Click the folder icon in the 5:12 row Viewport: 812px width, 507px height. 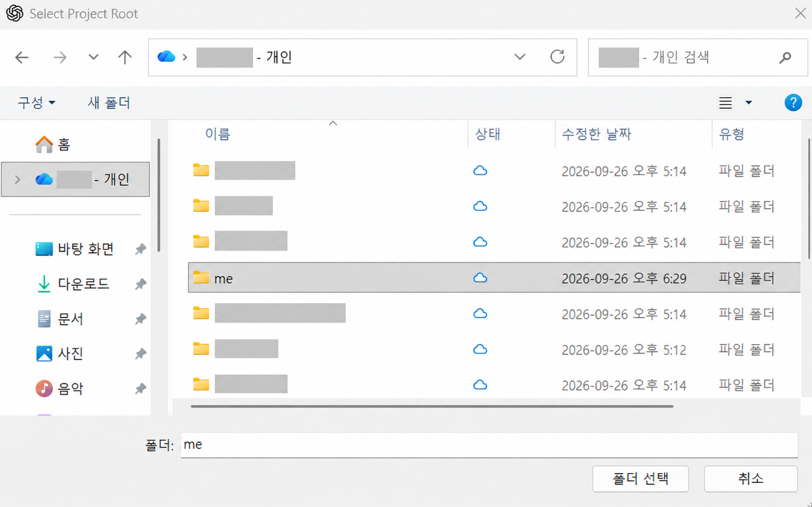pos(201,349)
